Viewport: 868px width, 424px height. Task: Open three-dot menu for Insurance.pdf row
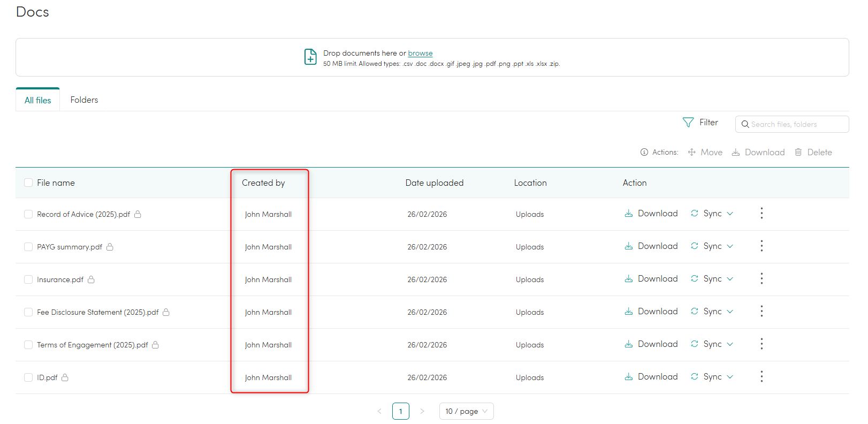tap(762, 279)
